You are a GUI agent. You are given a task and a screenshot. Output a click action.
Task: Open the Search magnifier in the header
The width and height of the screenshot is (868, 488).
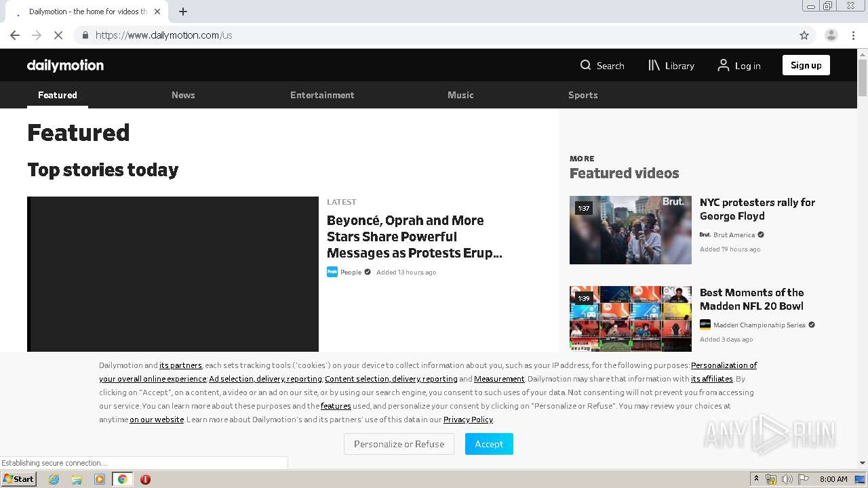click(585, 65)
